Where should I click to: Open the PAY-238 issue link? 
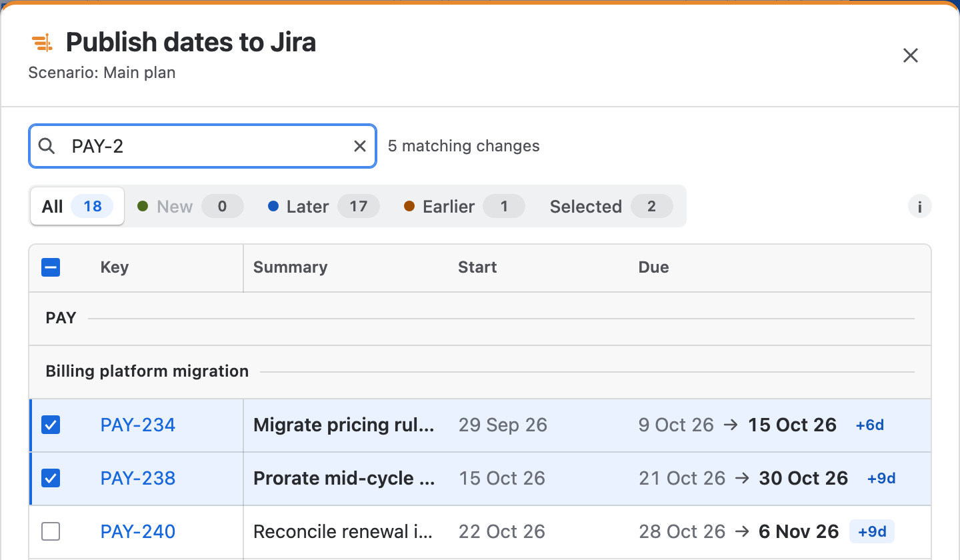pos(138,478)
